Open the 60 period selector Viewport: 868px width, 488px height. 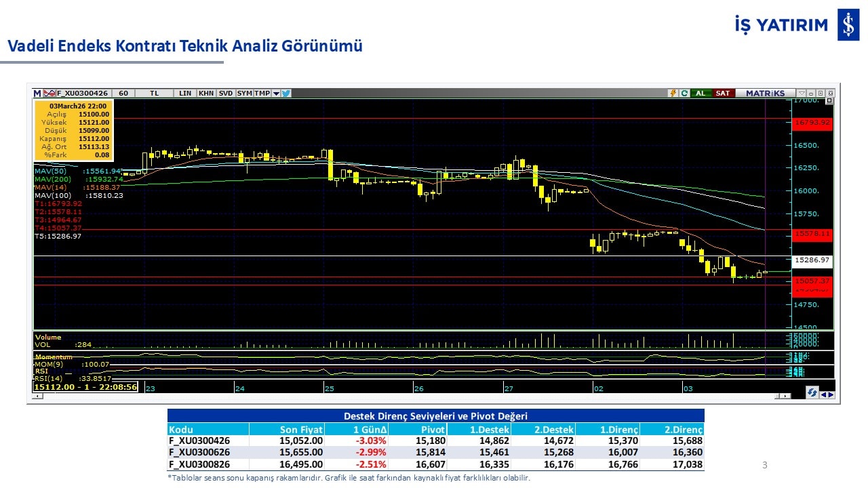(x=123, y=94)
